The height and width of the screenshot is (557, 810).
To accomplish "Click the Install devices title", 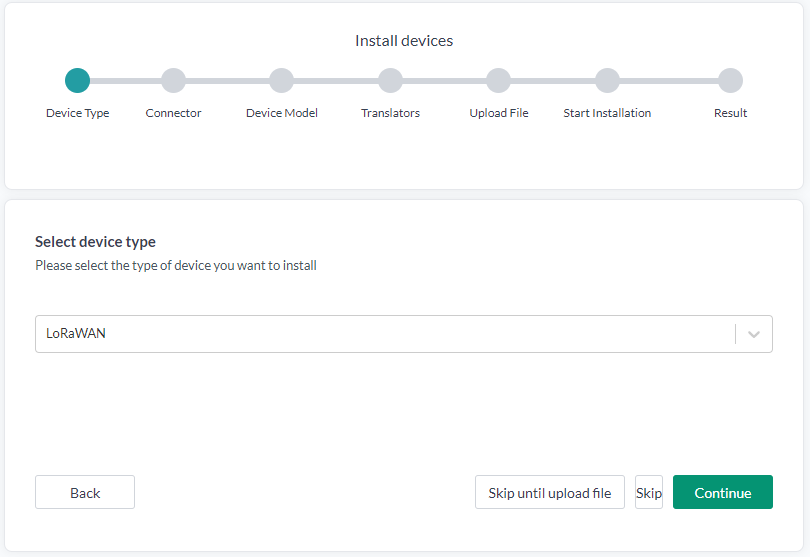I will (x=404, y=41).
